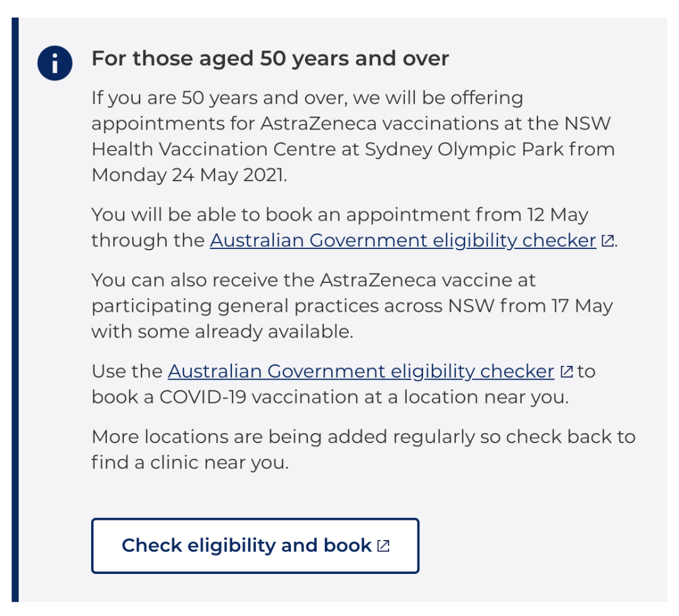Click the blue information circle icon
679x616 pixels.
click(55, 63)
